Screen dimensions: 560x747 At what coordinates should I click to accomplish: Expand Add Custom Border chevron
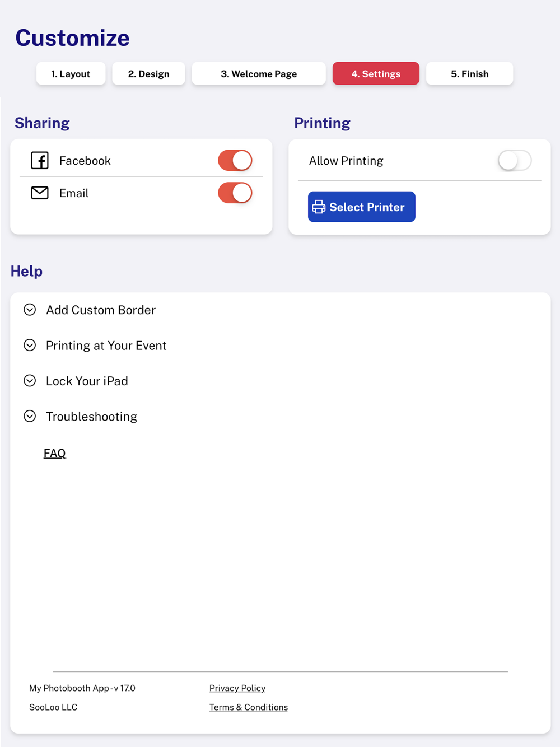tap(30, 310)
